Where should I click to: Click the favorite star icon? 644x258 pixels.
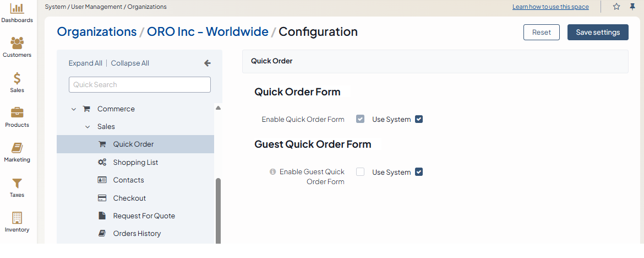coord(616,7)
